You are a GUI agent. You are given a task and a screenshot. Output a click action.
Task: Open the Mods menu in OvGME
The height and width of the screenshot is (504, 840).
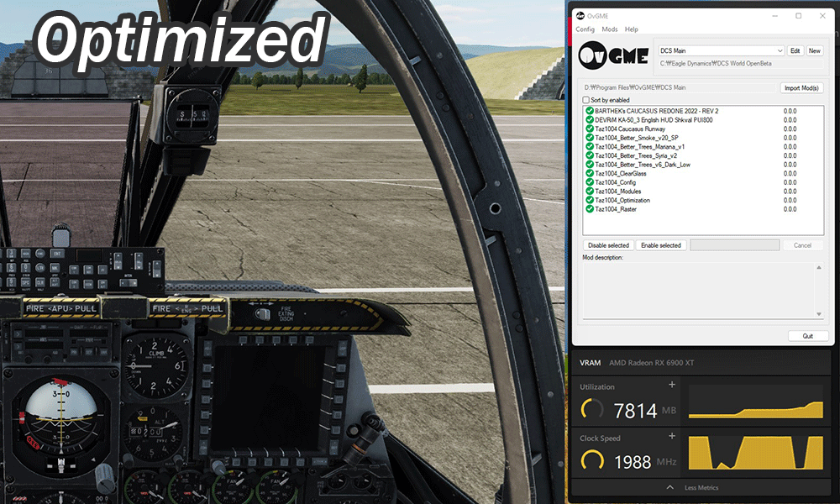(610, 29)
